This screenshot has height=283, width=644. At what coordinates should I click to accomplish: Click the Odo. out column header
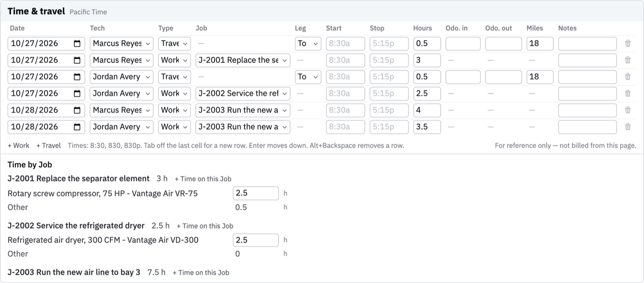coord(499,28)
